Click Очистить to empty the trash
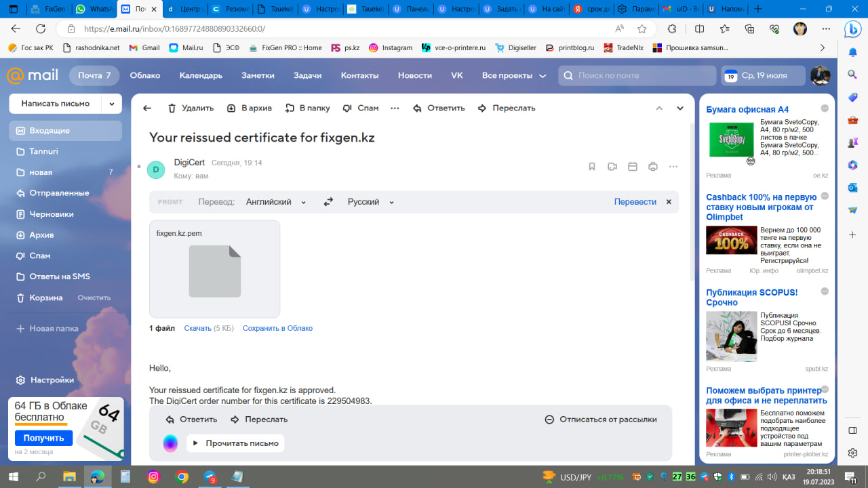This screenshot has height=488, width=868. point(94,298)
